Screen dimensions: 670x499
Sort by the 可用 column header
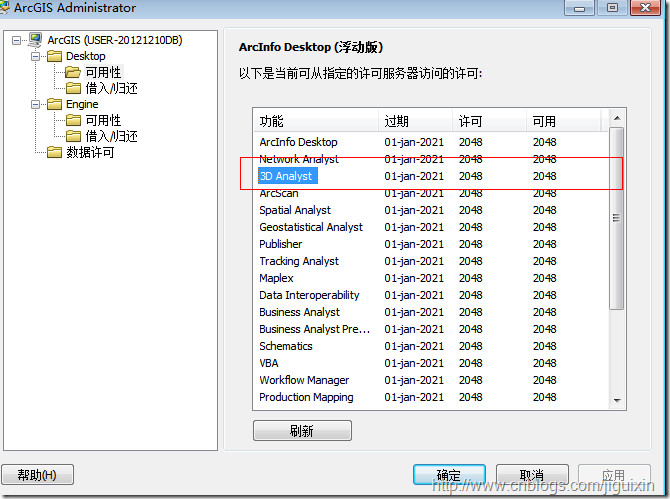tap(564, 121)
